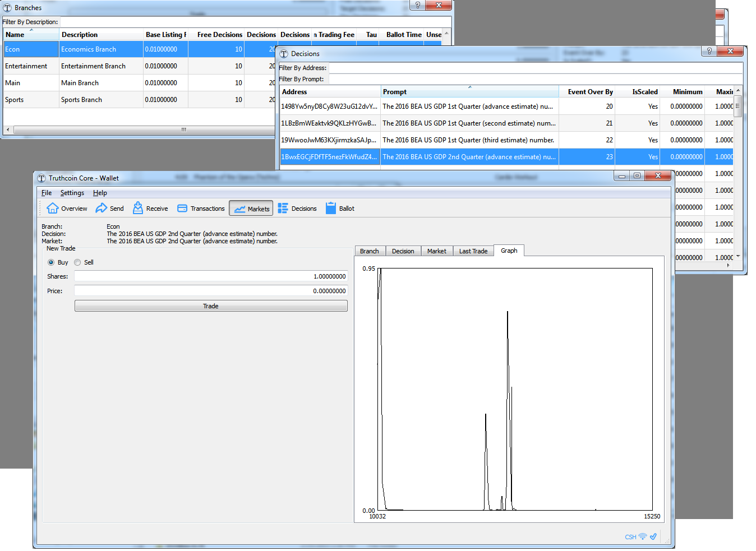Open the Ballot page
756x551 pixels.
pos(340,209)
